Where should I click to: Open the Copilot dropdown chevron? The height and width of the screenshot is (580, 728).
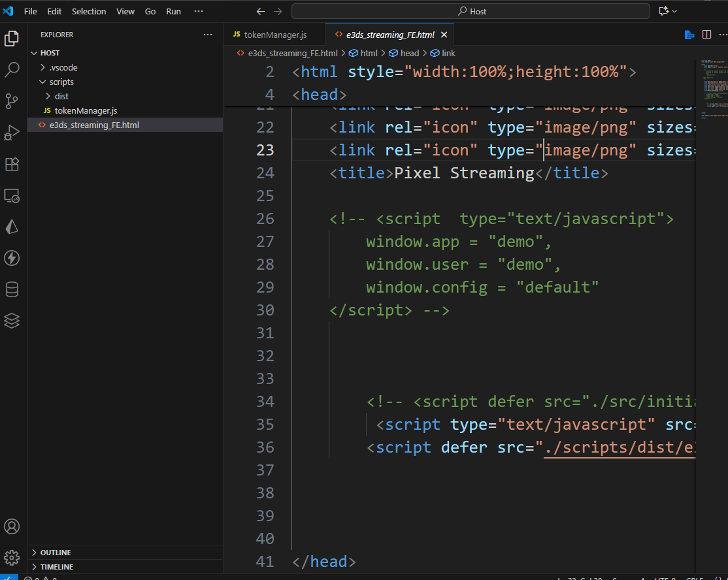pyautogui.click(x=674, y=11)
